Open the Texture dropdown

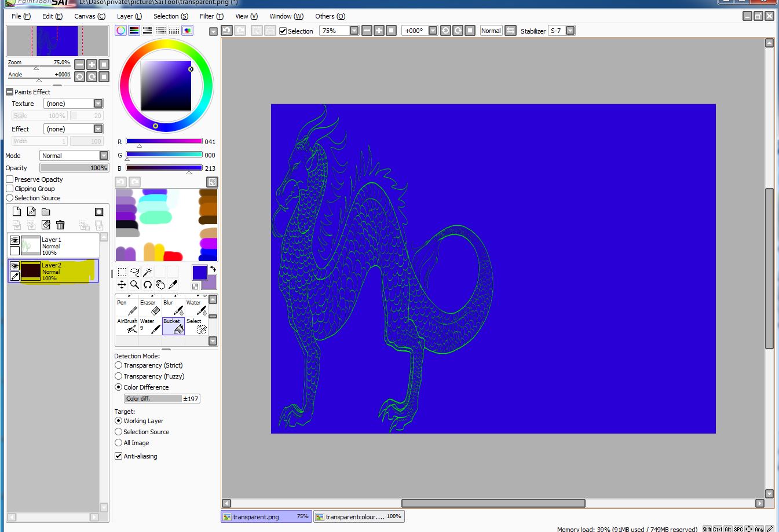point(98,104)
